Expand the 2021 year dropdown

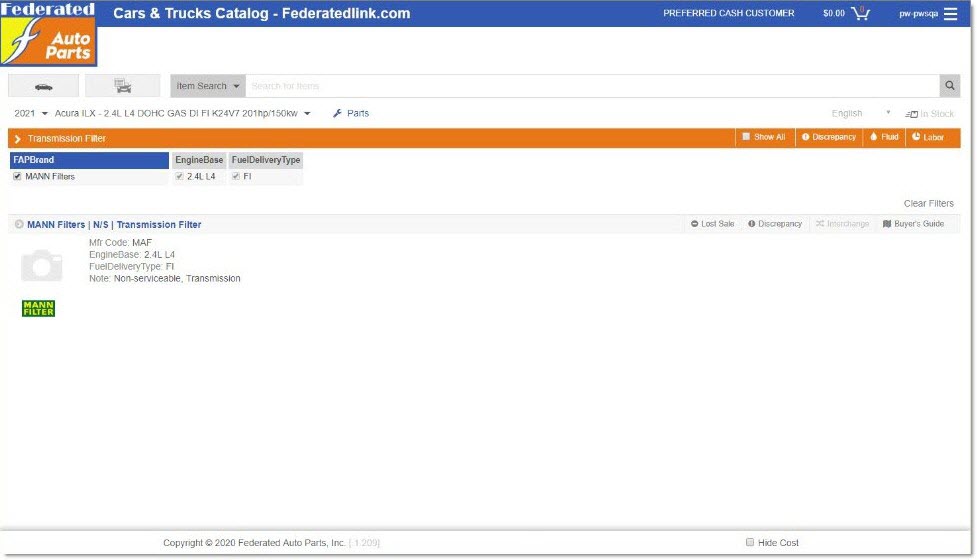31,114
